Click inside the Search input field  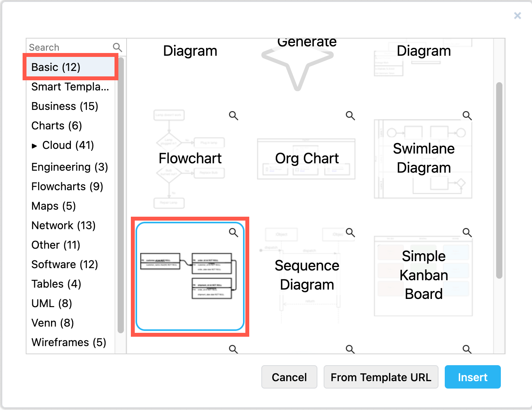pos(66,47)
